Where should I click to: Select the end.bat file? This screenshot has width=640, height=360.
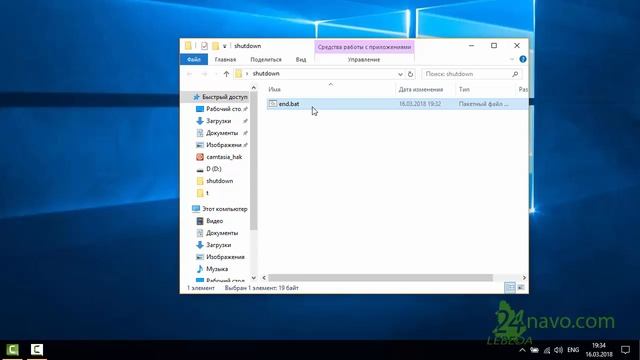(289, 104)
